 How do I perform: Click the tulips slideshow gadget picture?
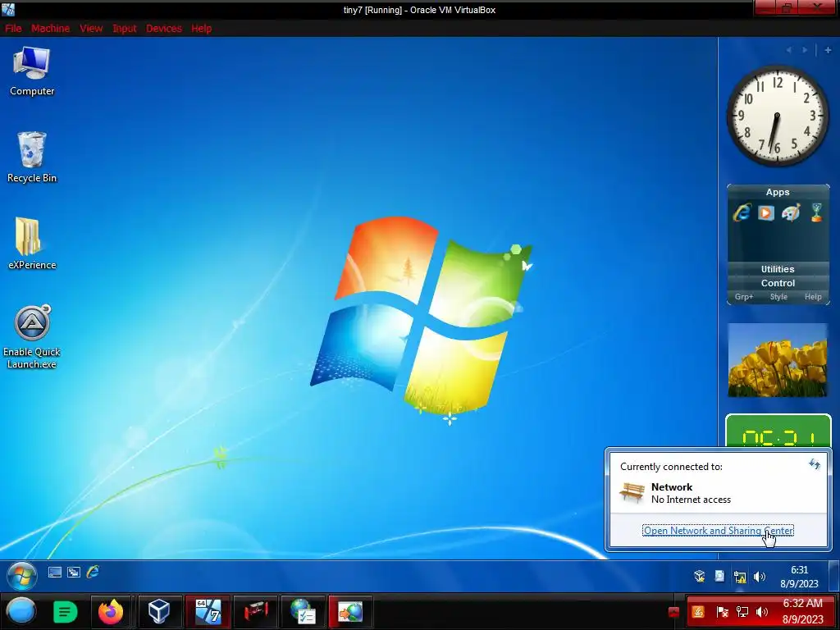point(778,360)
